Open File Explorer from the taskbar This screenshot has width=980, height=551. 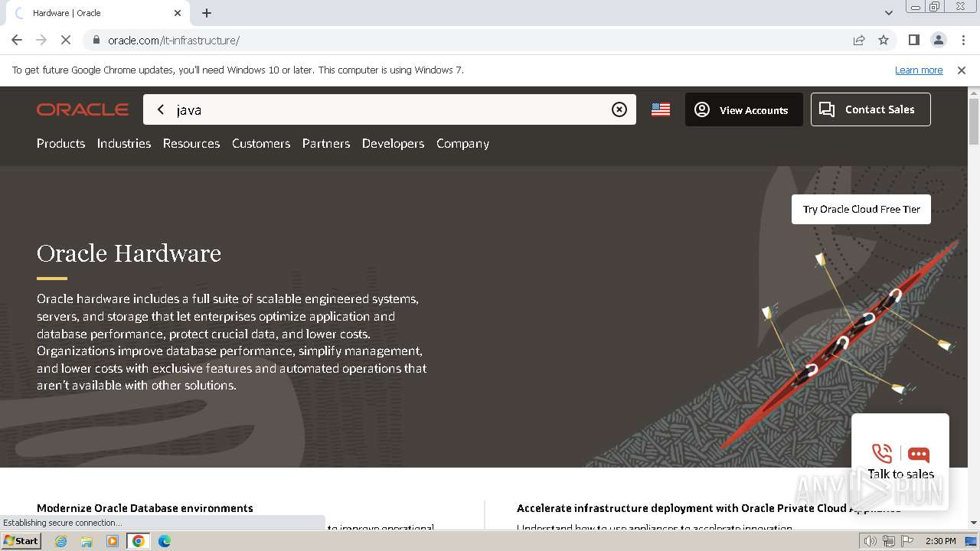87,541
